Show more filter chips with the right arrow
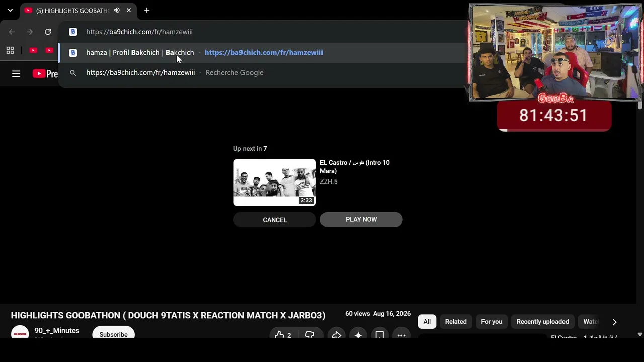The height and width of the screenshot is (362, 644). pos(614,322)
